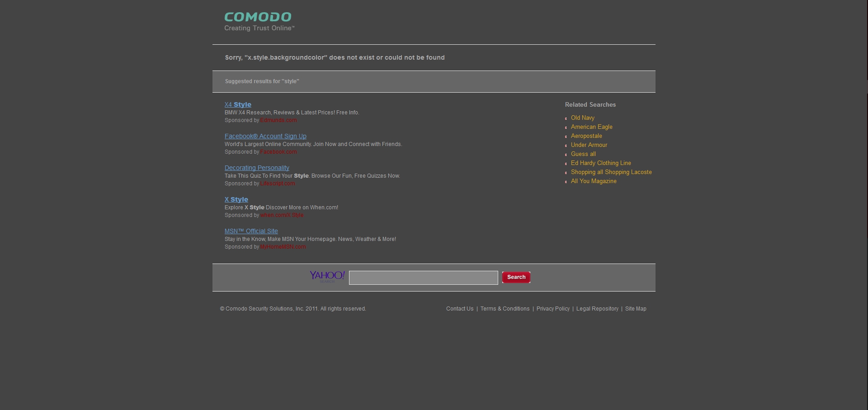Select Shopping all Shopping Lacoste search
Screen dimensions: 868x410
pos(611,172)
